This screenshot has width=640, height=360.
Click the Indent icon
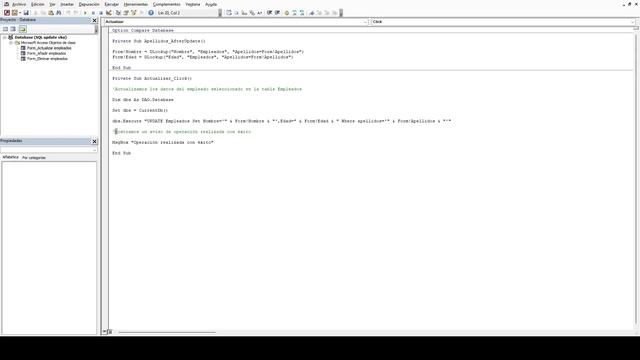[269, 13]
